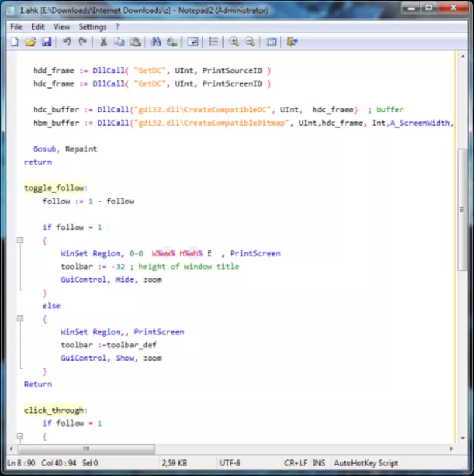Open the File menu
The image size is (474, 476).
click(x=17, y=27)
